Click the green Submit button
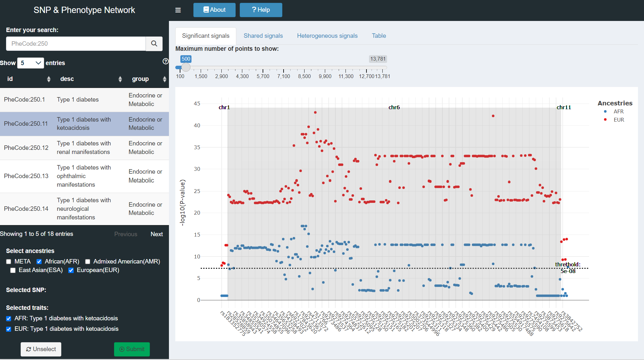Image resolution: width=644 pixels, height=360 pixels. pyautogui.click(x=132, y=349)
